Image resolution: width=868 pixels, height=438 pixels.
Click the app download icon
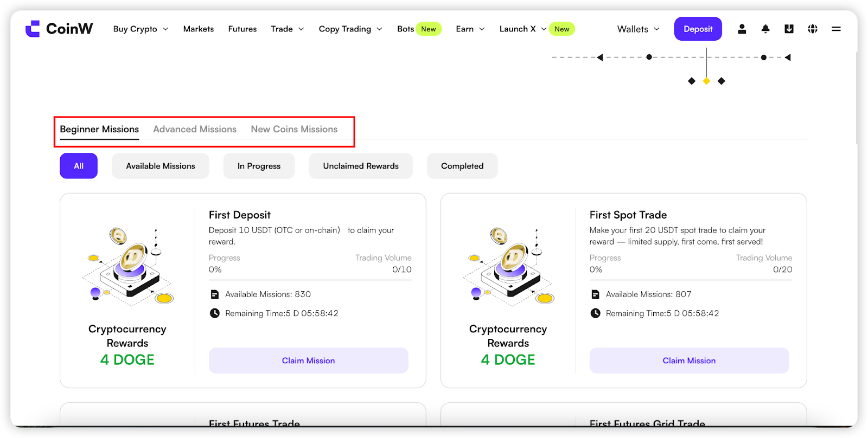coord(789,29)
